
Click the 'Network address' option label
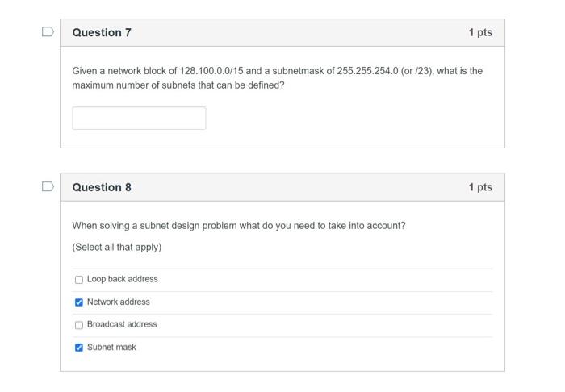click(x=118, y=302)
